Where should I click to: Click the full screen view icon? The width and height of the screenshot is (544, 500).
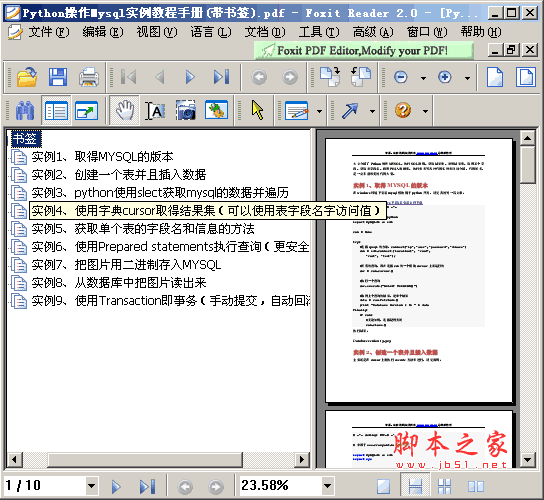(87, 111)
